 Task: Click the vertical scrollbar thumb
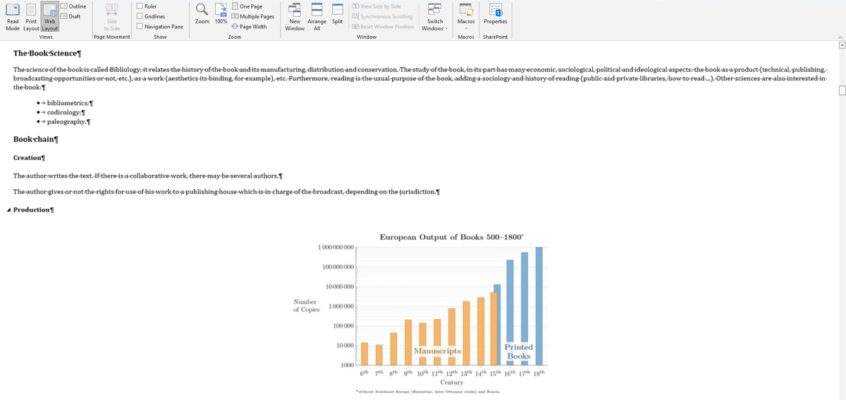pyautogui.click(x=842, y=91)
